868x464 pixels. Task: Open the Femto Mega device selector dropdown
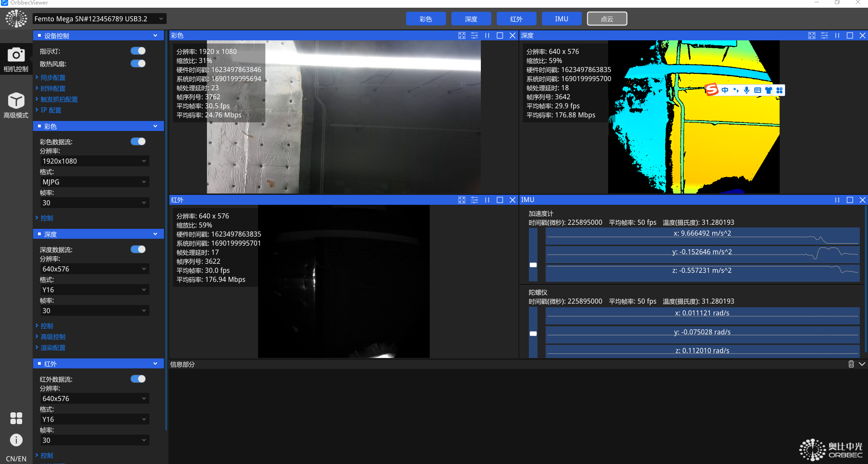coord(99,19)
